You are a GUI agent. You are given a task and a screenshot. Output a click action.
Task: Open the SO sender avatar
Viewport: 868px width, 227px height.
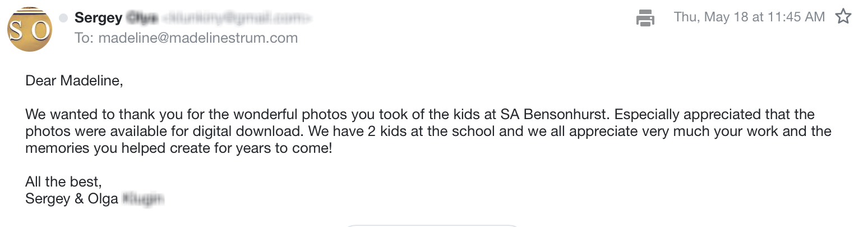[x=30, y=29]
